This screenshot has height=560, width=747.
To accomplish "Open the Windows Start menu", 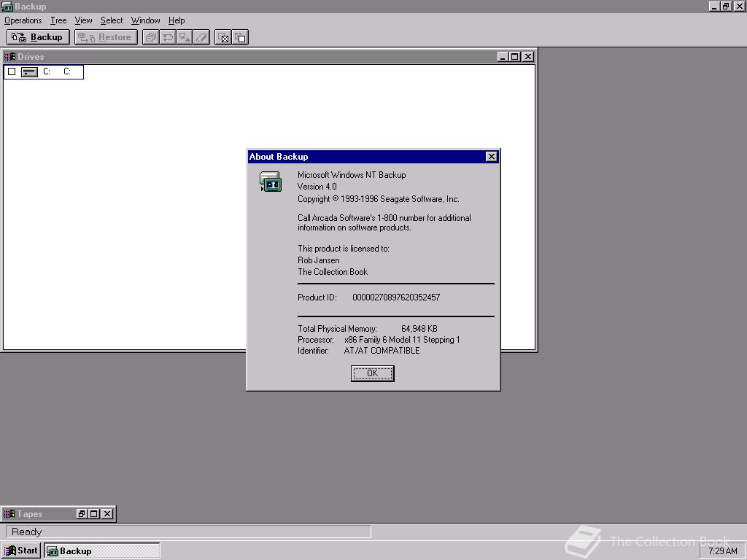I will tap(21, 551).
